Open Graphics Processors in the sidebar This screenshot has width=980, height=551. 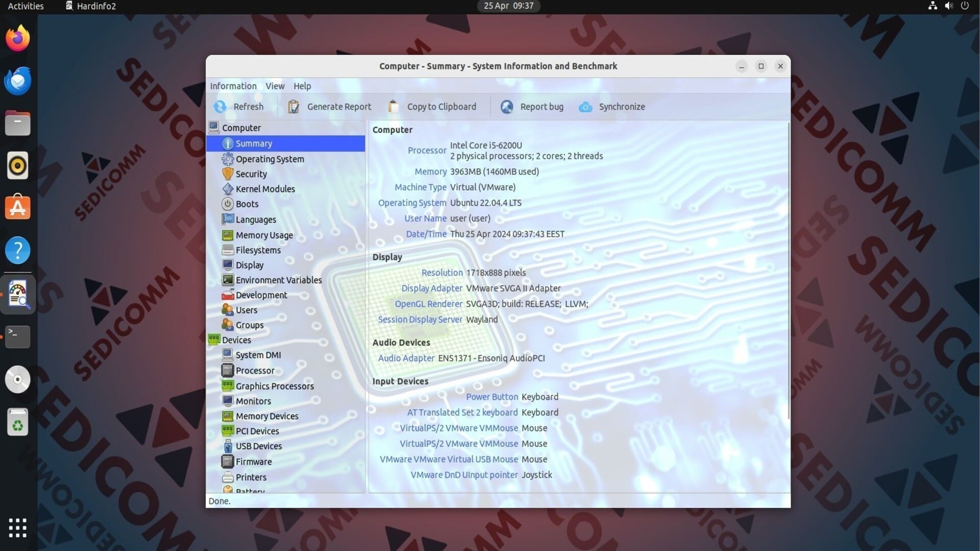click(x=274, y=386)
